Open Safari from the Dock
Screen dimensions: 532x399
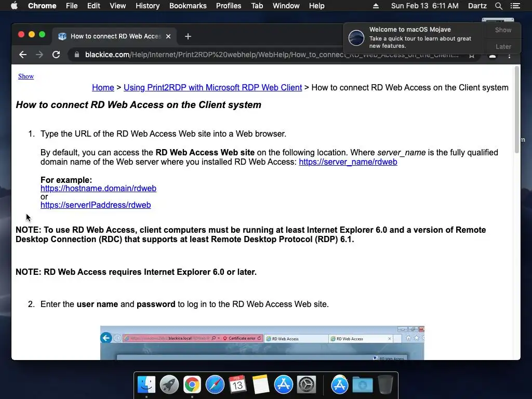[215, 385]
